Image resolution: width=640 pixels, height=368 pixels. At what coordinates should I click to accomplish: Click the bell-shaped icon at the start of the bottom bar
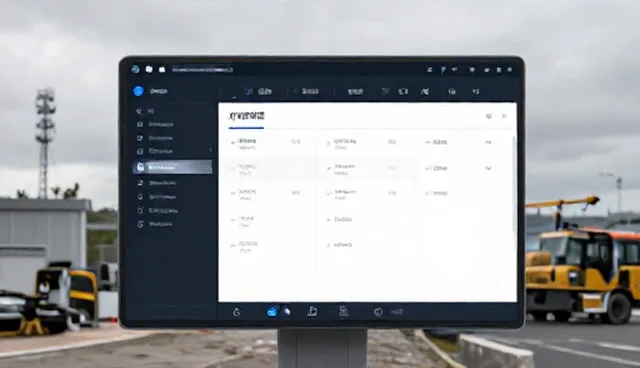coord(237,312)
